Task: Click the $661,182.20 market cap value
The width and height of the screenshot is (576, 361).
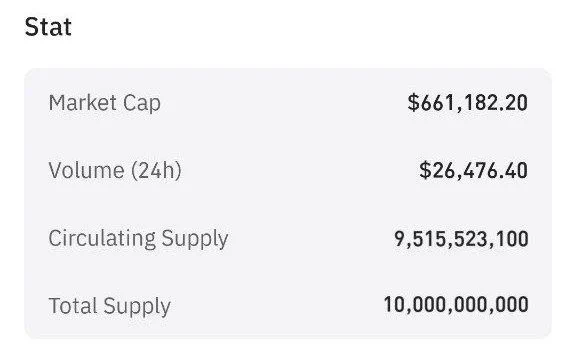Action: pyautogui.click(x=468, y=102)
